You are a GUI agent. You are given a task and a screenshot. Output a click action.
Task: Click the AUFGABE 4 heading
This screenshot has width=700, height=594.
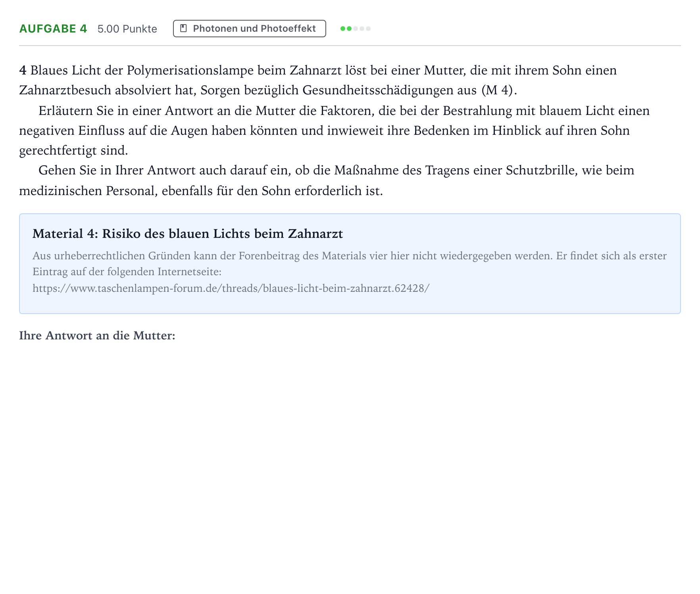click(53, 29)
